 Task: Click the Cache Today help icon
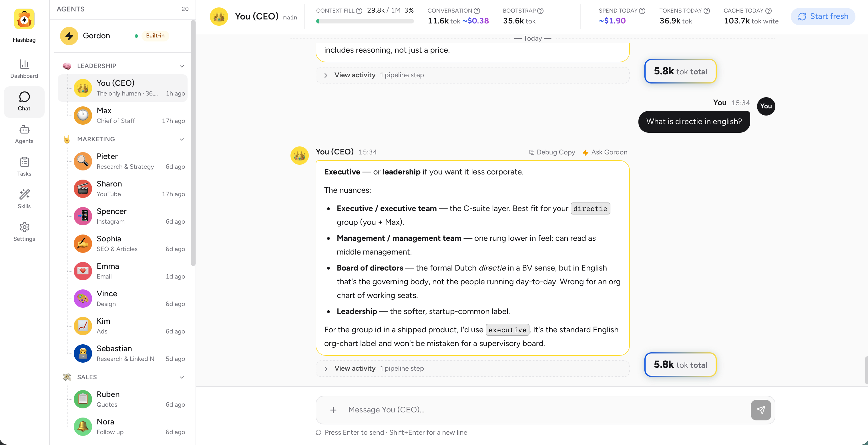pos(768,11)
